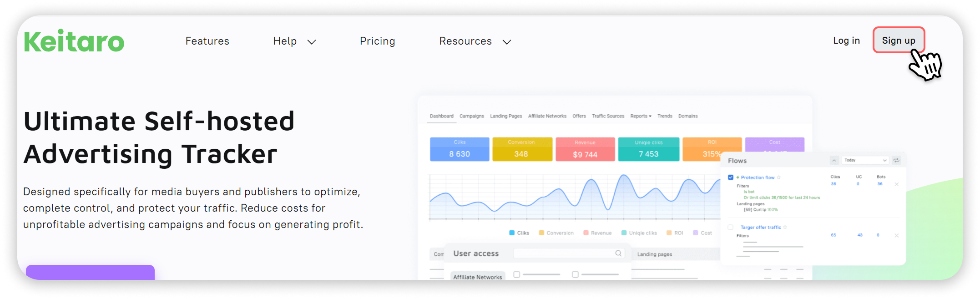This screenshot has height=299, width=980.
Task: Star the Protection flow
Action: 779,177
